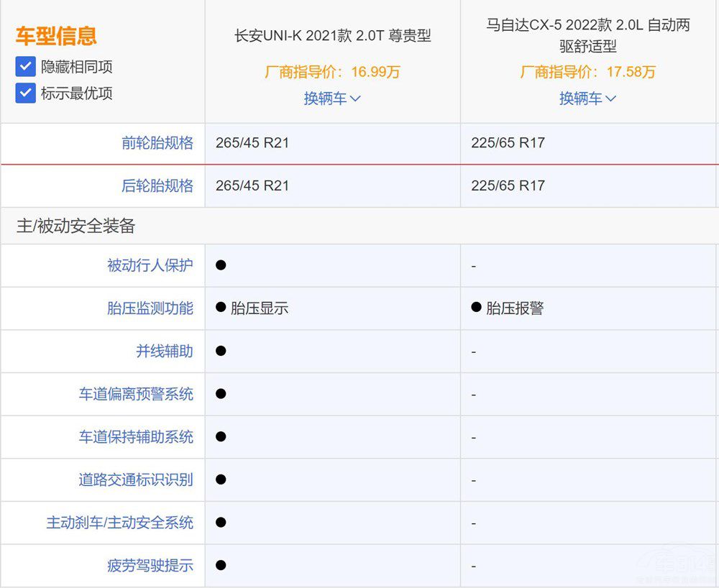Click the 车型信息 heading
This screenshot has width=719, height=588.
pos(56,36)
